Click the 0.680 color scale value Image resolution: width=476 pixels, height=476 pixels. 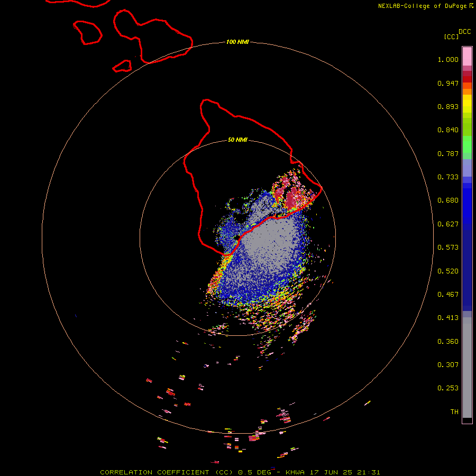448,200
